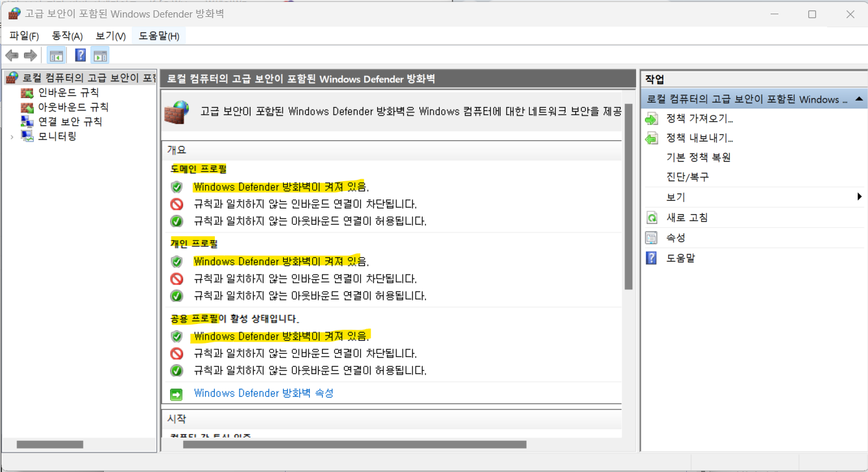Screen dimensions: 868x472
Task: Open the 도움말(H) menu
Action: 159,36
